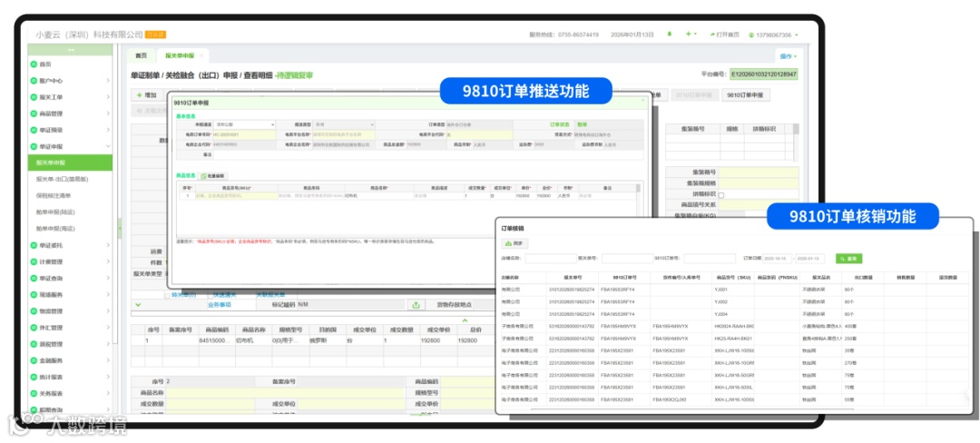The image size is (980, 443).
Task: Click the user avatar icon beside 13798067356
Action: pos(750,35)
